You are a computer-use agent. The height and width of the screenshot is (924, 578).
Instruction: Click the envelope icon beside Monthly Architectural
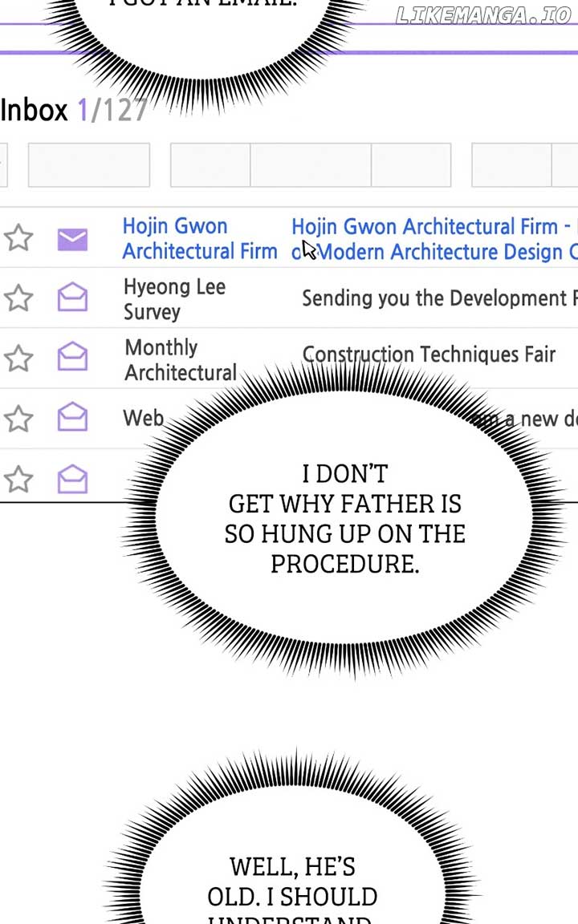click(x=72, y=358)
